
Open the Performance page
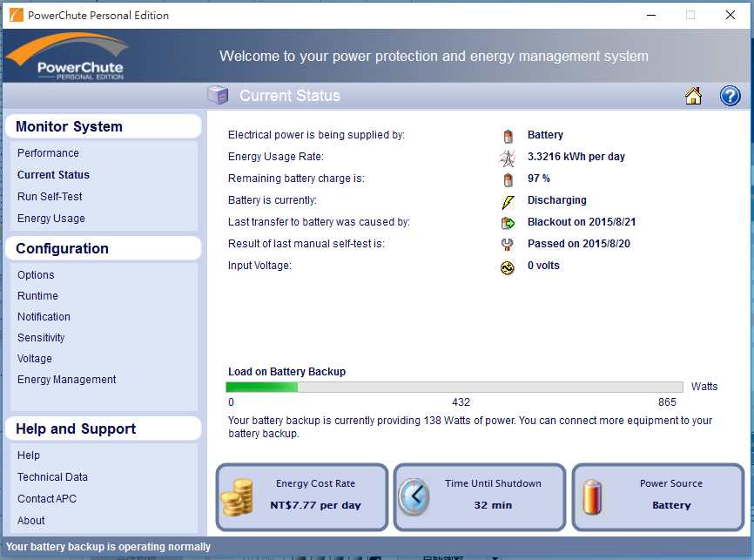48,153
